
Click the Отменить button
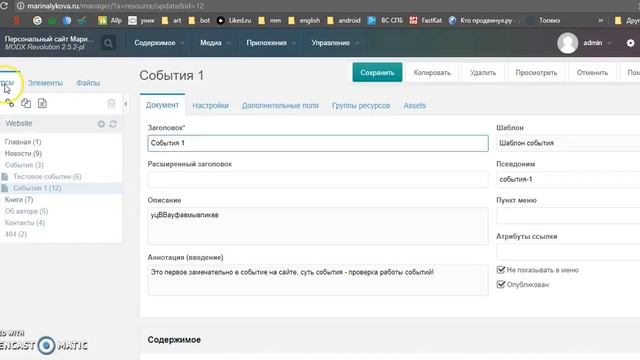coord(592,73)
